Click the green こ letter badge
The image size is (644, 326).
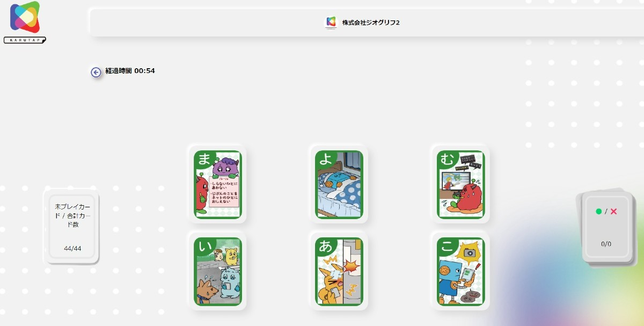click(x=448, y=247)
